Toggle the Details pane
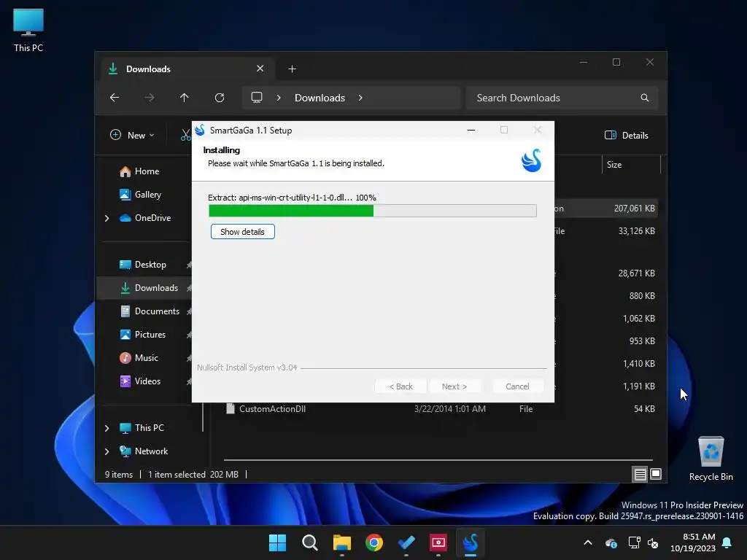 (x=627, y=135)
